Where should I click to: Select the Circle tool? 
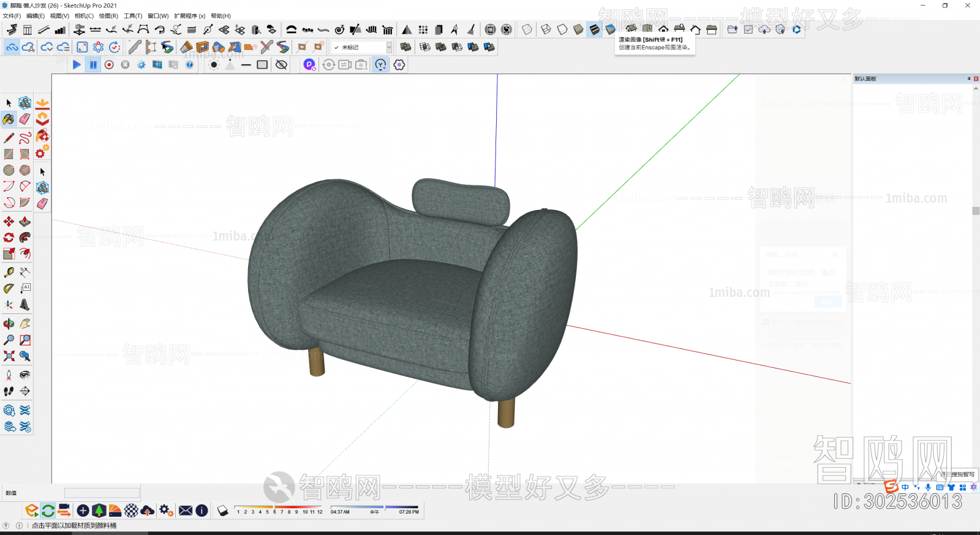tap(9, 170)
